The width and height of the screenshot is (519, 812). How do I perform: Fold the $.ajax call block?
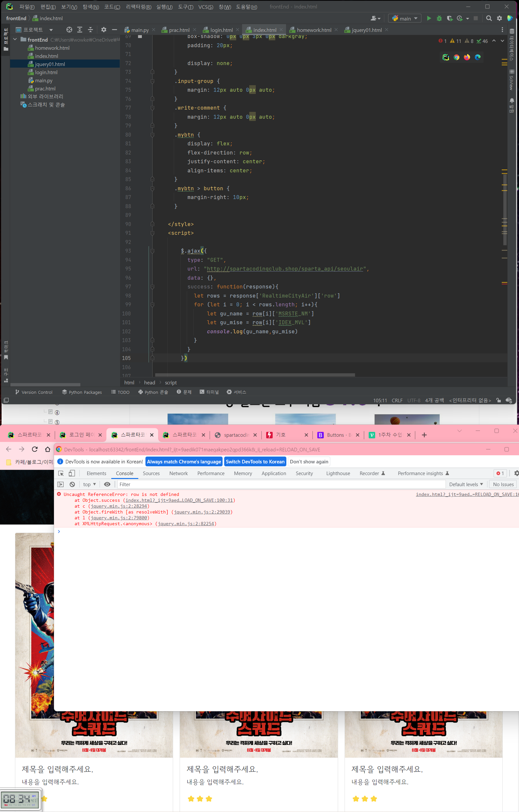tap(152, 251)
